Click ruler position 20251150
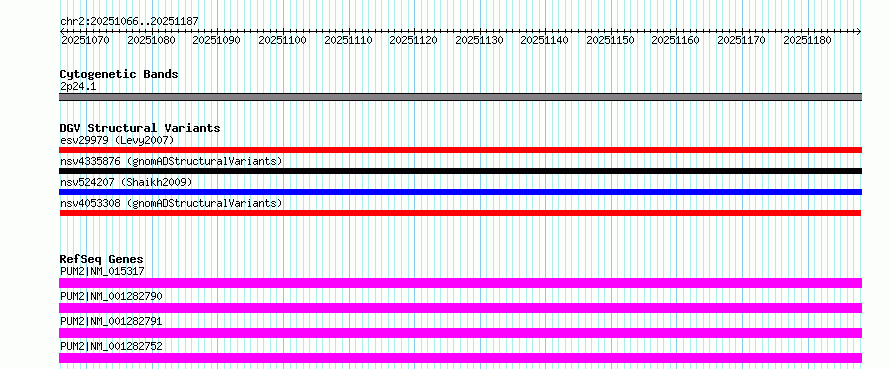 [611, 40]
